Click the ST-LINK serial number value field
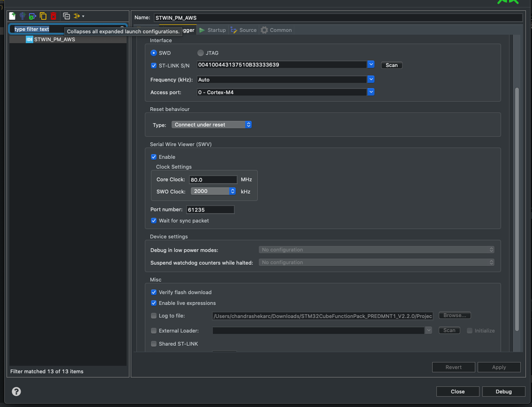This screenshot has height=407, width=532. pos(282,64)
